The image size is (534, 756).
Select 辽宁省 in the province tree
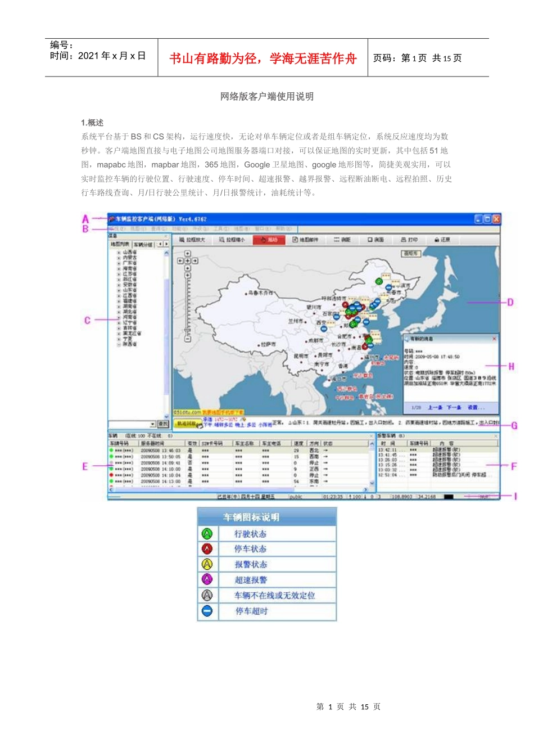point(130,322)
